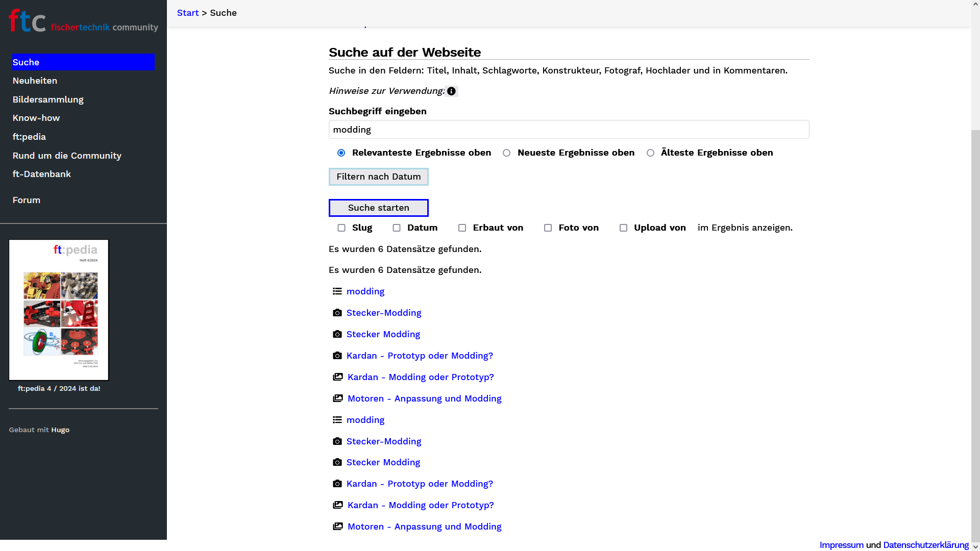
Task: Open the ft:pedia 4/2024 cover thumbnail
Action: (x=59, y=310)
